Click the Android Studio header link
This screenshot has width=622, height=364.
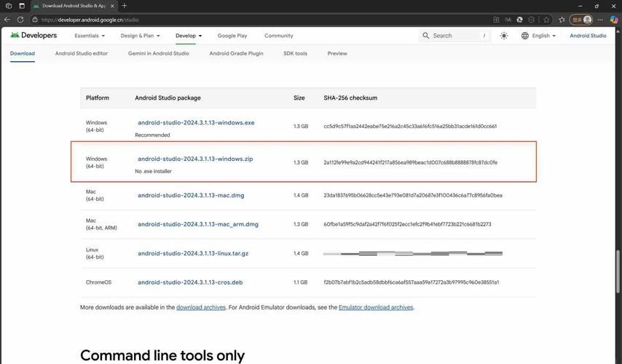(588, 36)
